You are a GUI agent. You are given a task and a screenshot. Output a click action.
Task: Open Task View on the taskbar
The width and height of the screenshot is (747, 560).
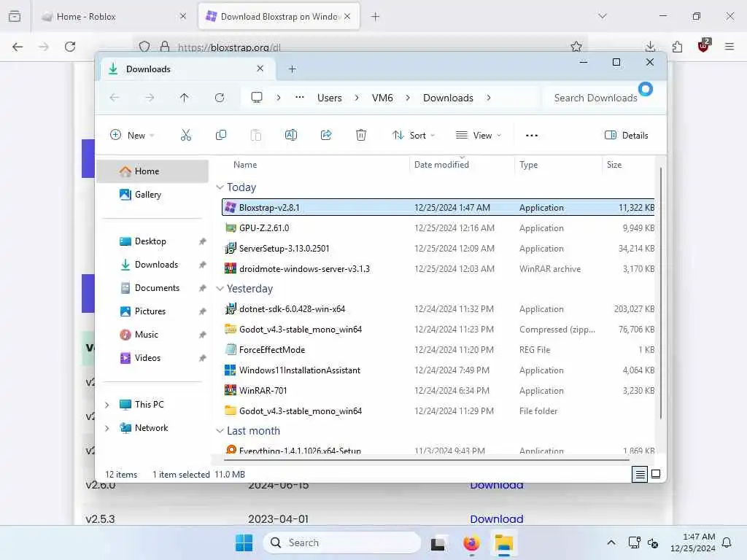(x=438, y=543)
